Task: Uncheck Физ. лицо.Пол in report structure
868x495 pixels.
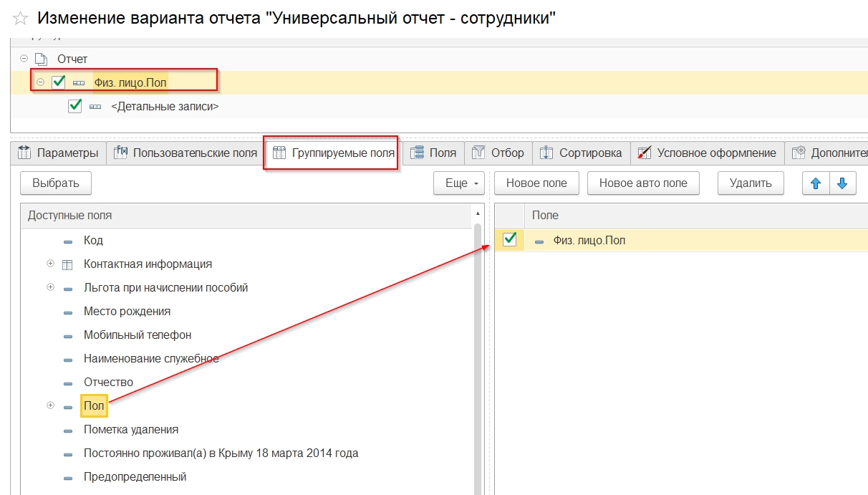Action: click(x=59, y=82)
